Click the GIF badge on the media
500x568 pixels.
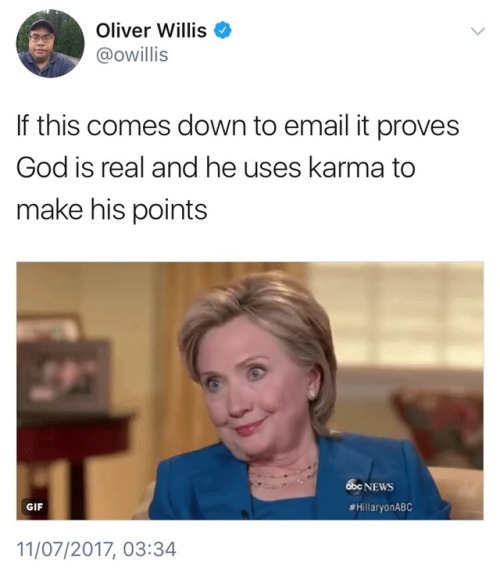point(34,506)
